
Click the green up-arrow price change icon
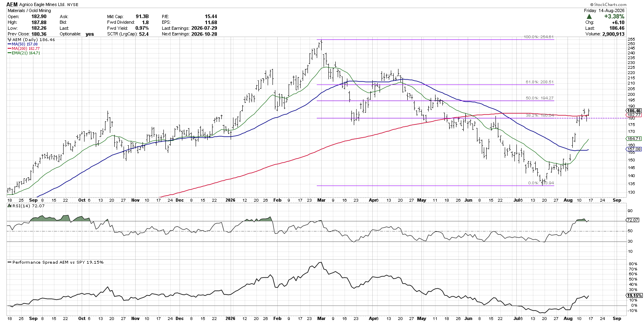click(589, 17)
